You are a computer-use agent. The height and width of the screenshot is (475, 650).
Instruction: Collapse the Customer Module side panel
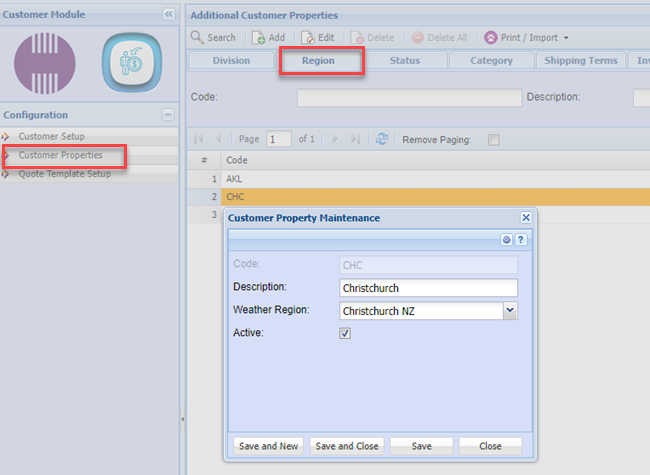[168, 14]
